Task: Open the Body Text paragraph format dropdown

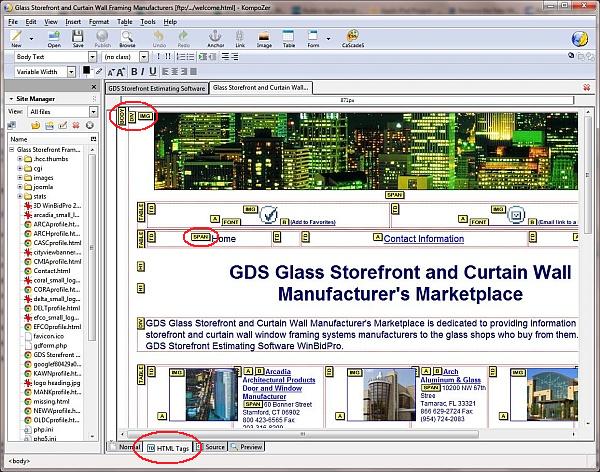Action: [x=93, y=57]
